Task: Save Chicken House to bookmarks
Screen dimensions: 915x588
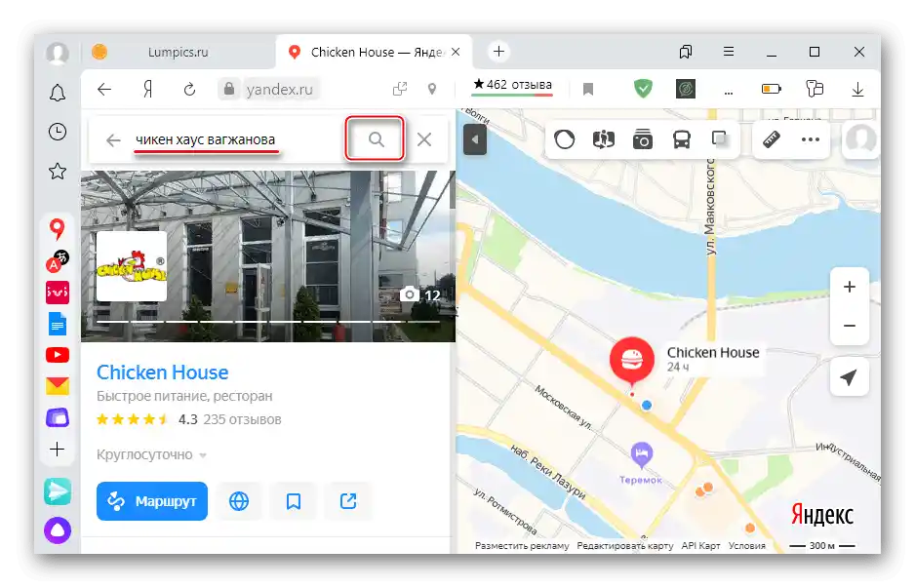Action: click(294, 501)
